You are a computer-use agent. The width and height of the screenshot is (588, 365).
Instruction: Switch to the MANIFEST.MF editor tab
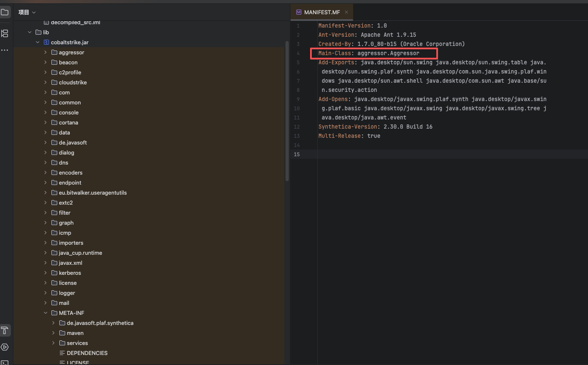click(x=322, y=12)
